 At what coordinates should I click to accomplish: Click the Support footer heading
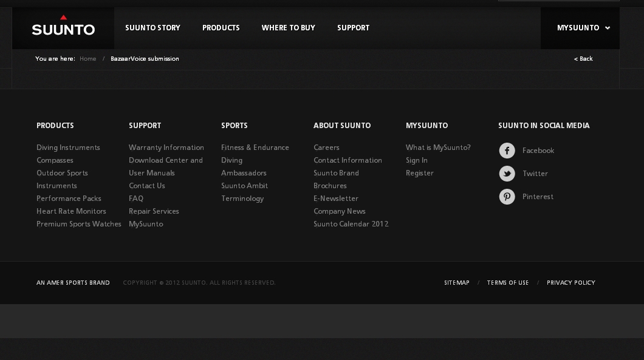click(x=145, y=126)
